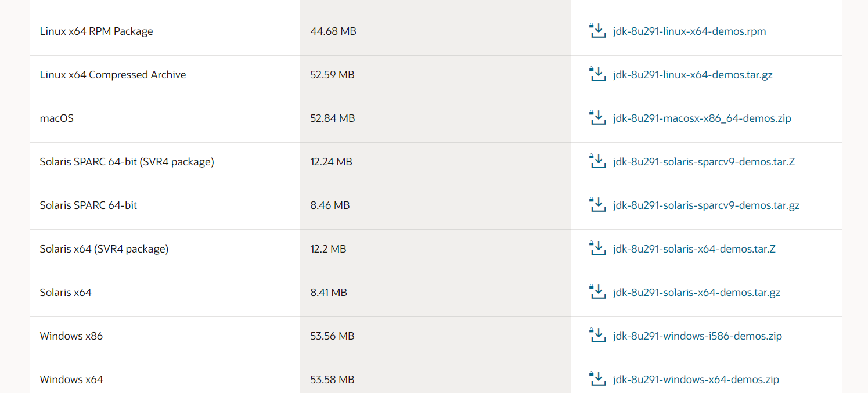
Task: Click download icon for solaris-x64-demos.tar.gz
Action: 597,292
